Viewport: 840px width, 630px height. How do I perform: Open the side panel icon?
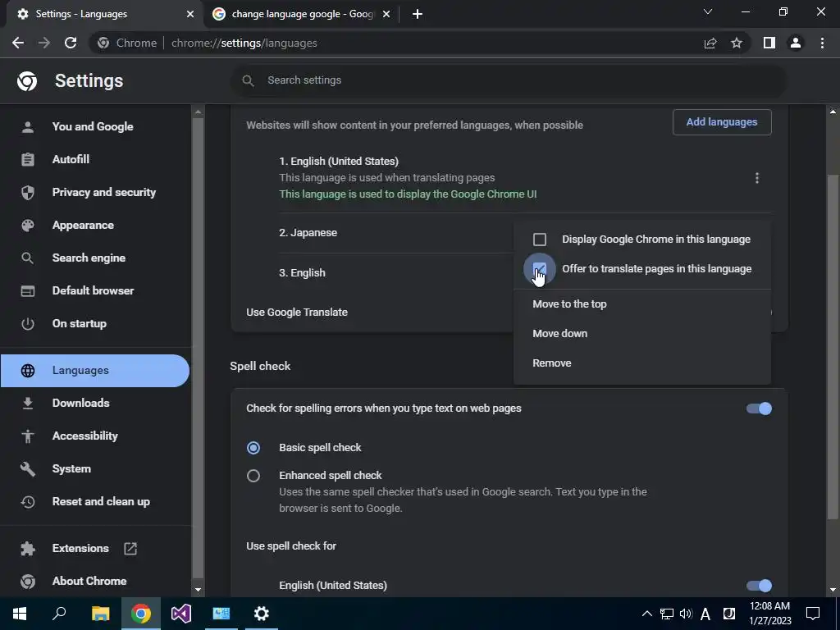point(769,43)
